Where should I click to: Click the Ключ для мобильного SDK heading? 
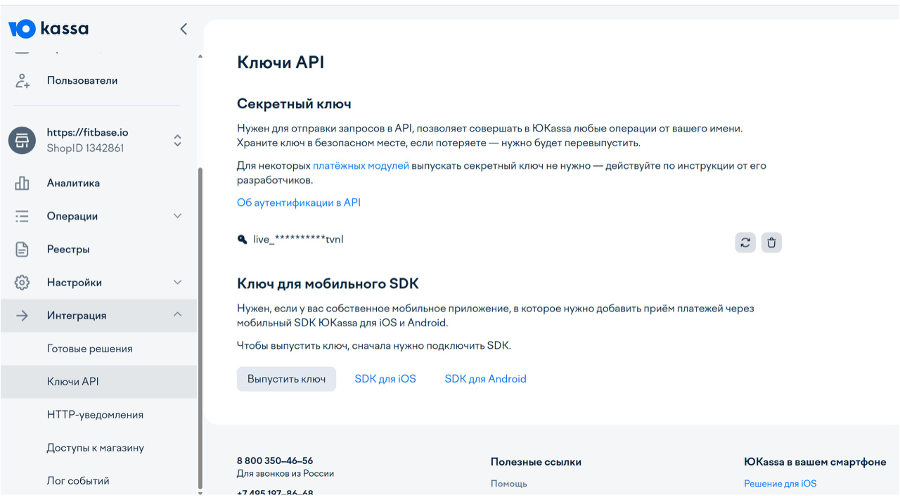click(328, 284)
